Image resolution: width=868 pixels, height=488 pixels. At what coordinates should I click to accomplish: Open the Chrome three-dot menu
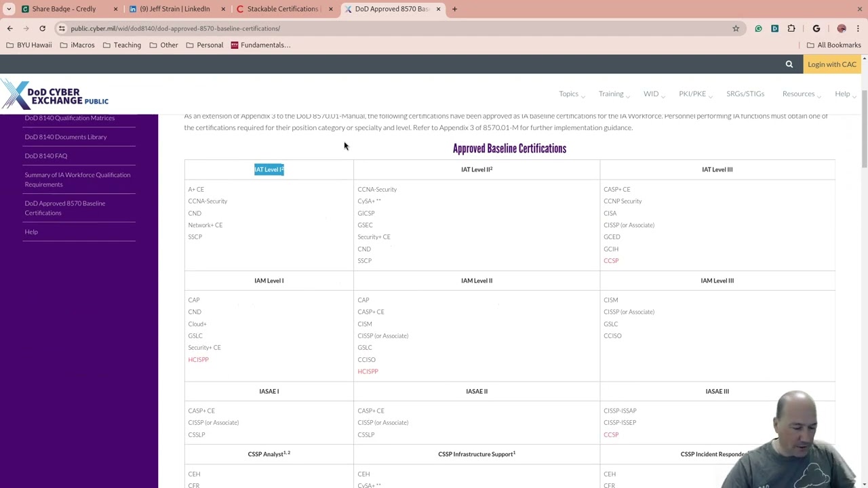pos(859,28)
